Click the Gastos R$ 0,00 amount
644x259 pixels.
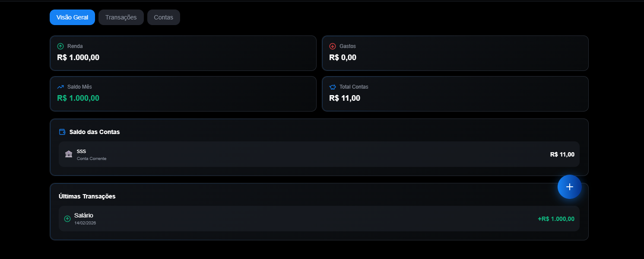click(x=343, y=57)
